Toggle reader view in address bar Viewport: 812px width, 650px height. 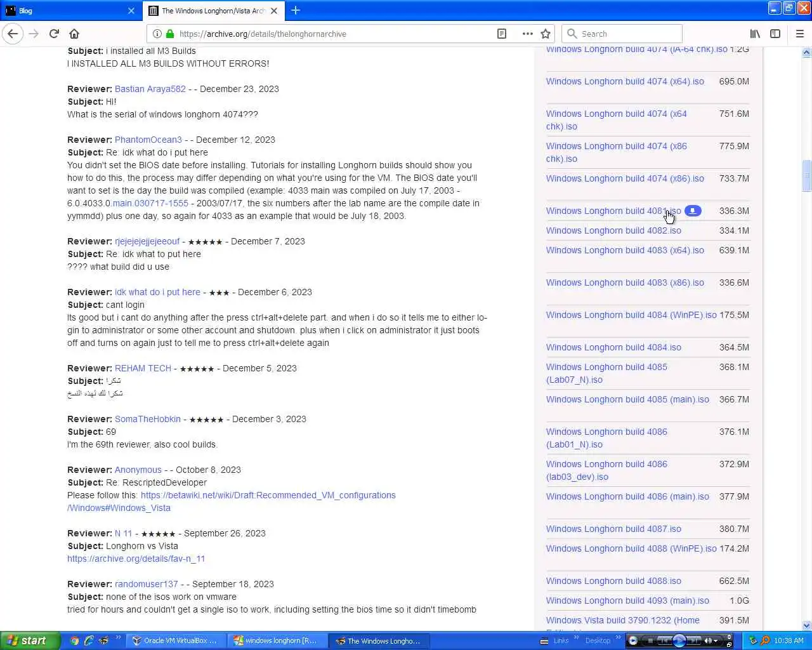pyautogui.click(x=502, y=34)
